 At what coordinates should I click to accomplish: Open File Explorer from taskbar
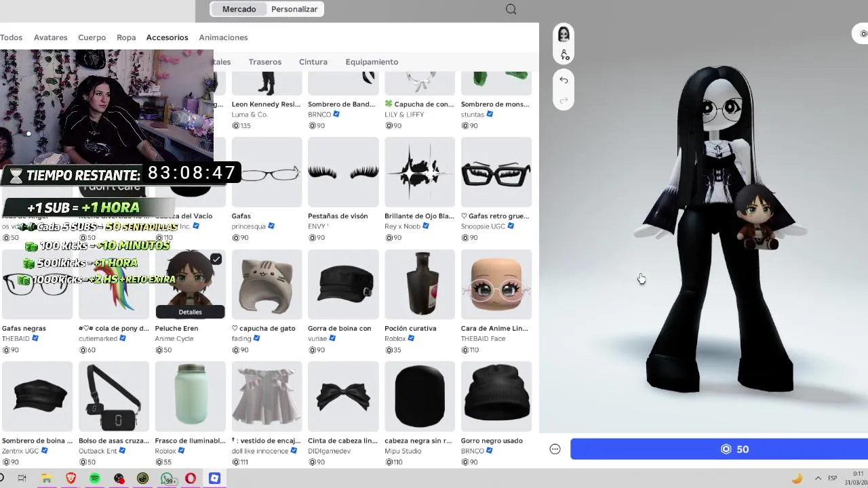[46, 479]
